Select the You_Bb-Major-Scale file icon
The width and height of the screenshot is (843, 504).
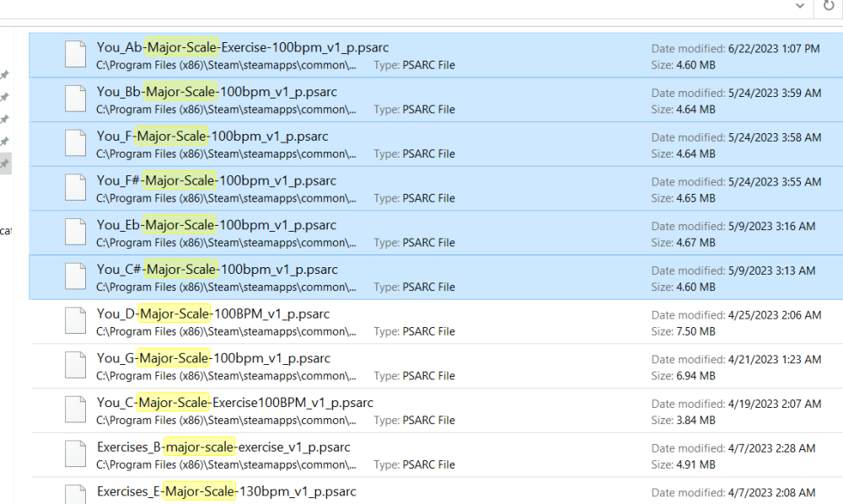(x=76, y=99)
